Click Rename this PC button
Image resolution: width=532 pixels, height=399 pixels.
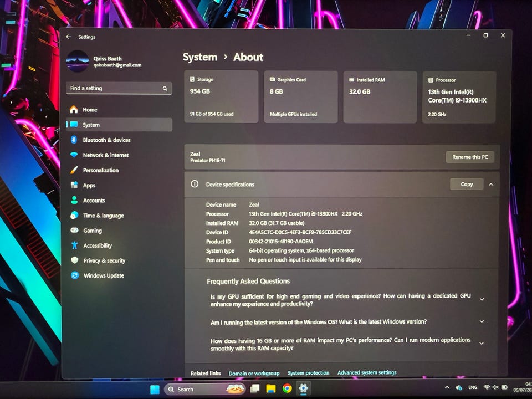pos(470,157)
